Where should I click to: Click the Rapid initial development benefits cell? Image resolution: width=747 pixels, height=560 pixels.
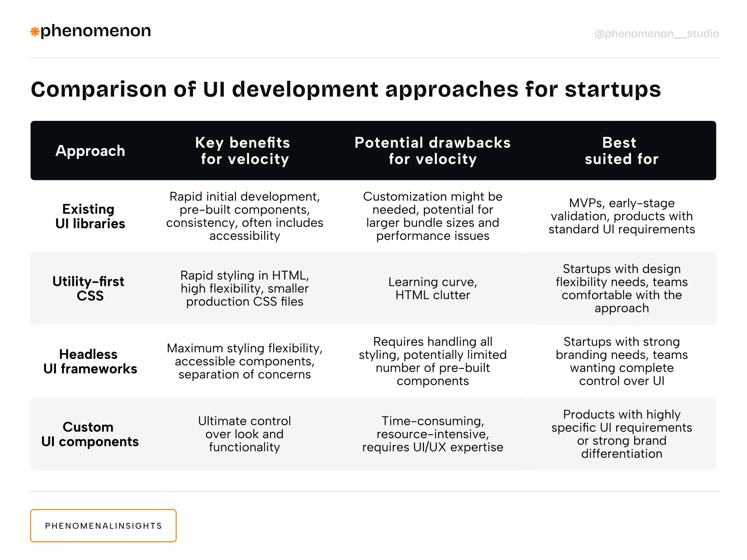[x=245, y=216]
